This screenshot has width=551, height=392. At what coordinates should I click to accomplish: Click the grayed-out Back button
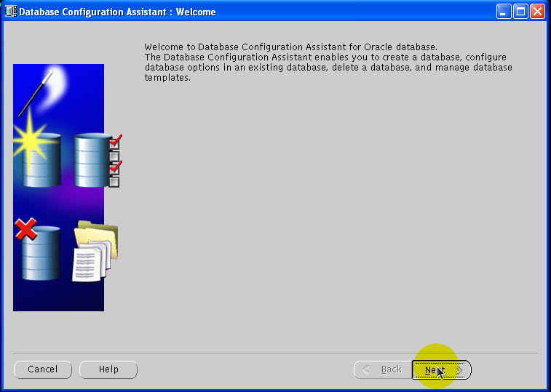[383, 369]
